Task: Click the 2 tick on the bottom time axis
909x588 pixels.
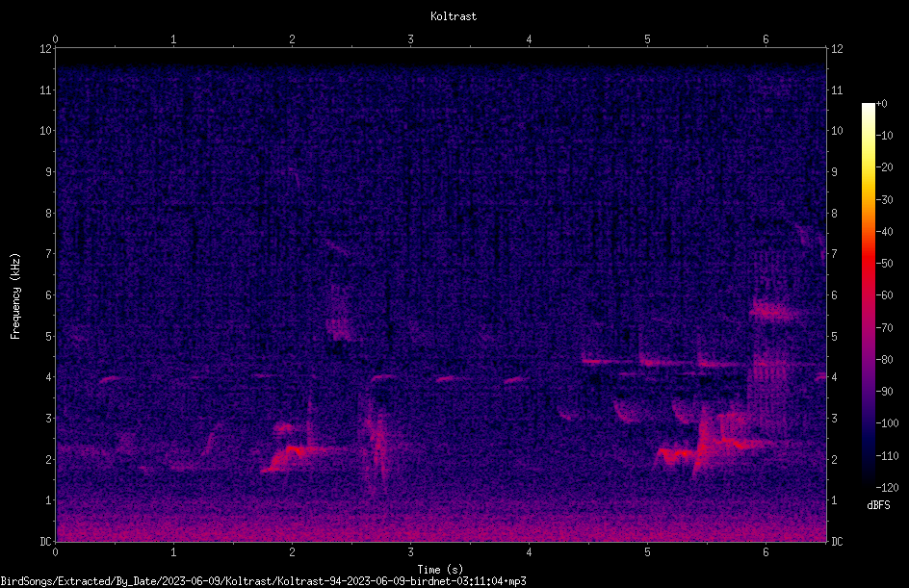Action: pos(292,552)
